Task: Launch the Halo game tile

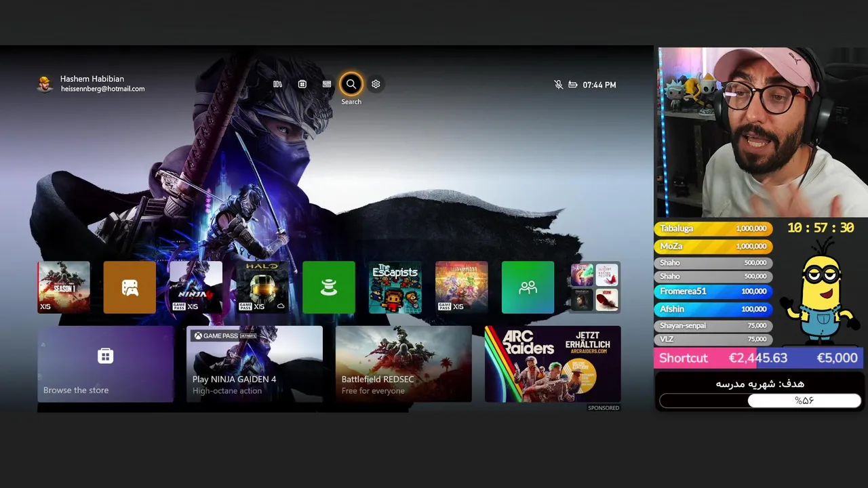Action: coord(262,287)
